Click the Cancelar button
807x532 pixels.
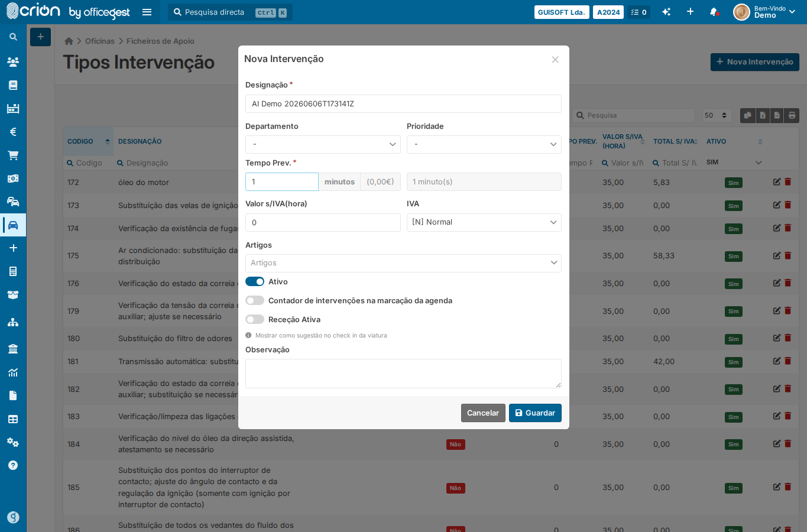tap(483, 413)
